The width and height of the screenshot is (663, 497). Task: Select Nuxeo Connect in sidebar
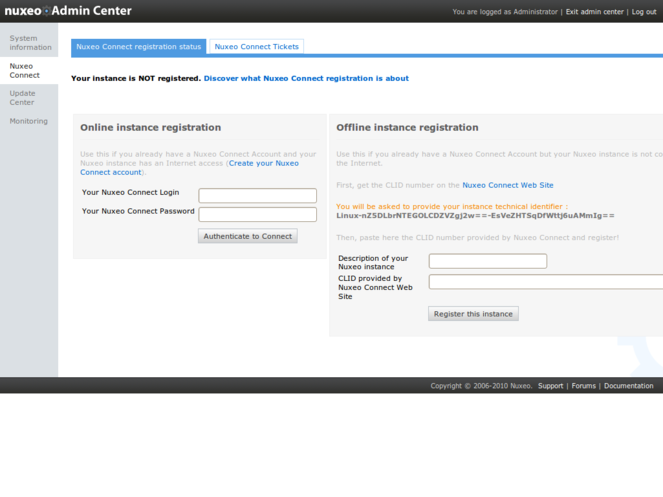25,71
